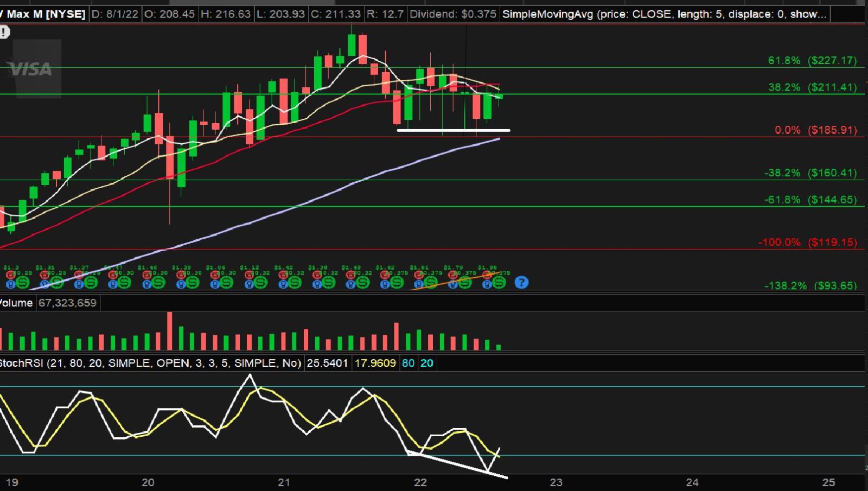Open the red conference call icon under $1.12
The height and width of the screenshot is (491, 868).
[249, 275]
